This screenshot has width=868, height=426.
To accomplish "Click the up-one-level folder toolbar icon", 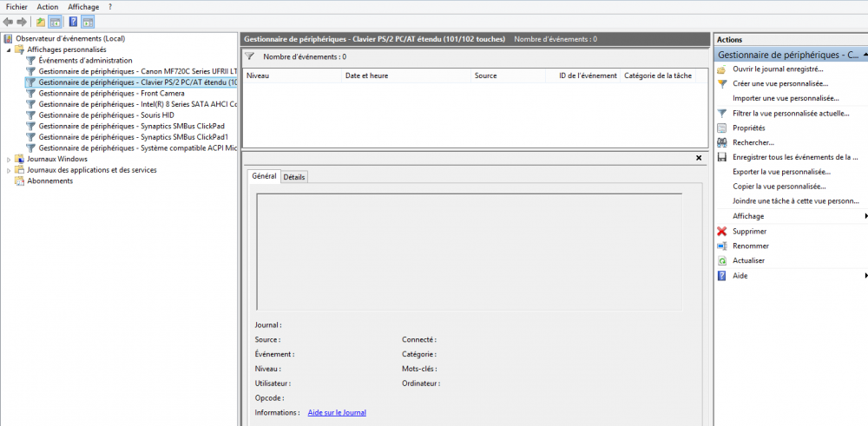I will pyautogui.click(x=40, y=21).
